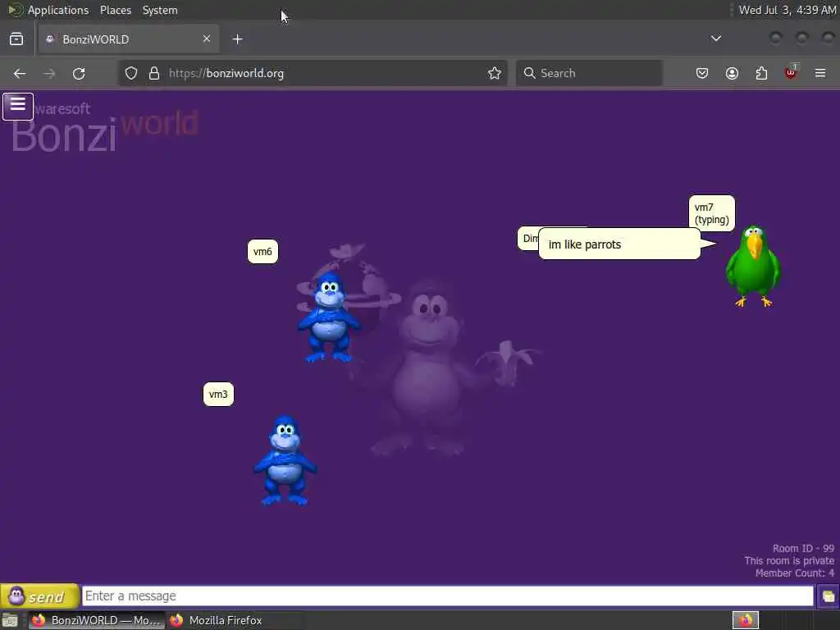Open the Extensions puzzle icon

761,73
